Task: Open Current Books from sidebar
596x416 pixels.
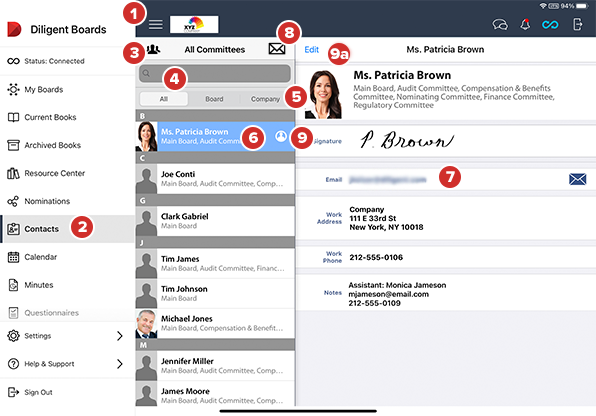Action: tap(68, 117)
